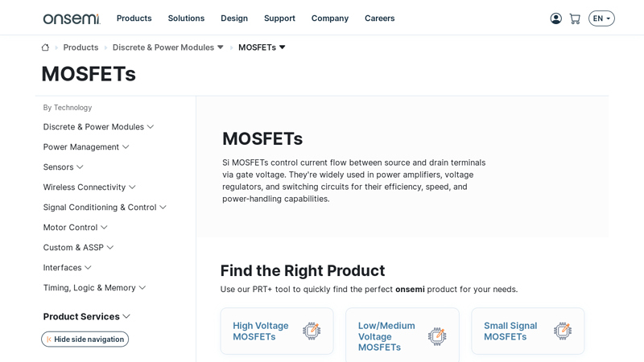This screenshot has width=644, height=362.
Task: Click the Products breadcrumb link
Action: tap(80, 47)
